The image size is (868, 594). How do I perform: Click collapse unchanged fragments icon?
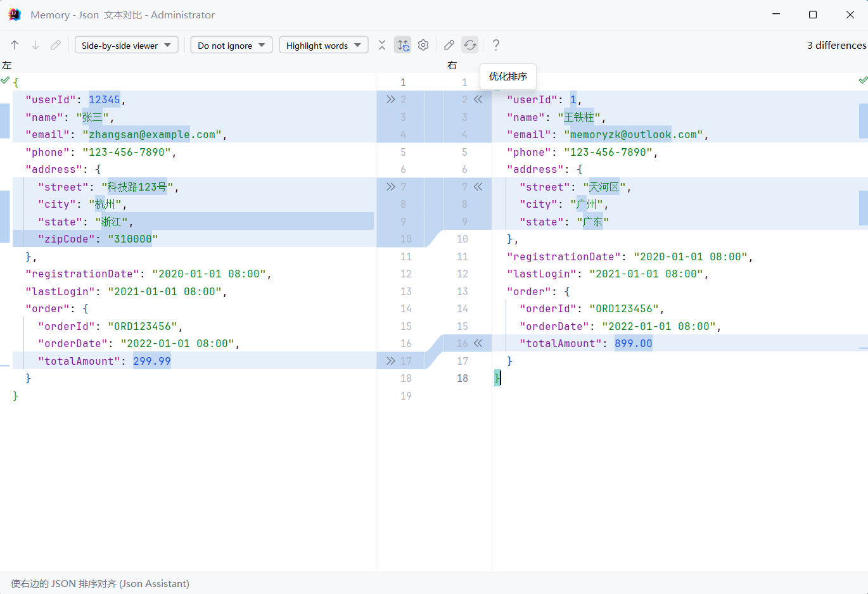click(x=382, y=45)
